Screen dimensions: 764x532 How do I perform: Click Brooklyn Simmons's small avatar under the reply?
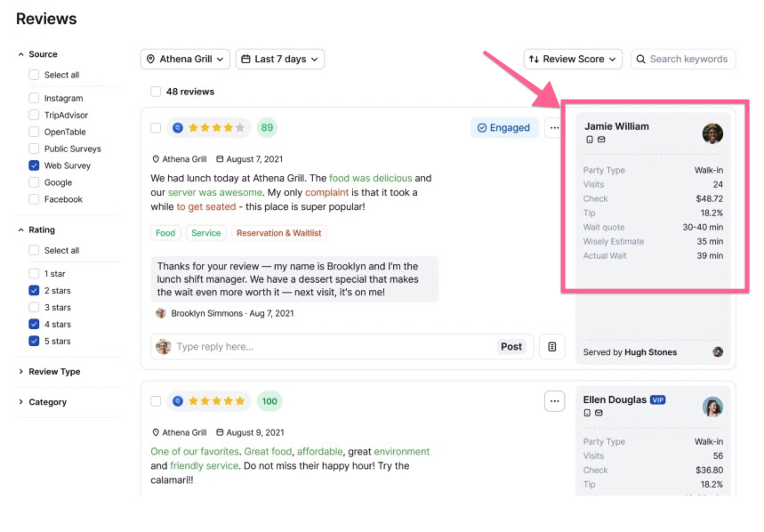click(161, 313)
